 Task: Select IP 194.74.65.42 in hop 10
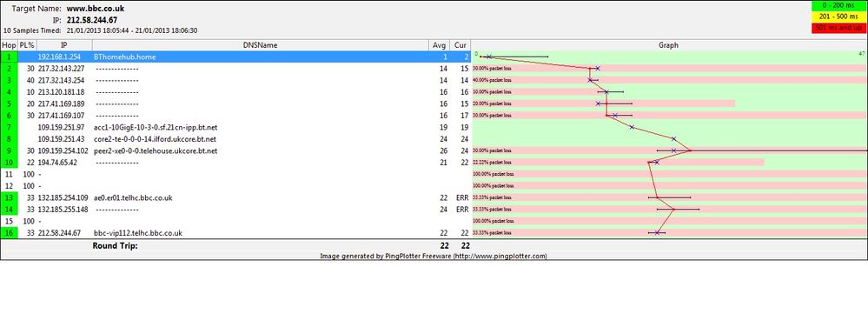pos(57,163)
